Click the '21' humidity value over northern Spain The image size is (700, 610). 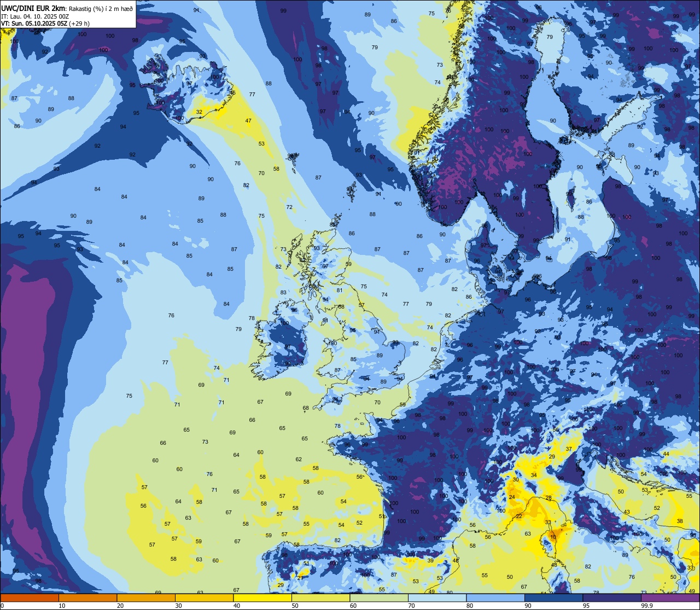coord(300,578)
